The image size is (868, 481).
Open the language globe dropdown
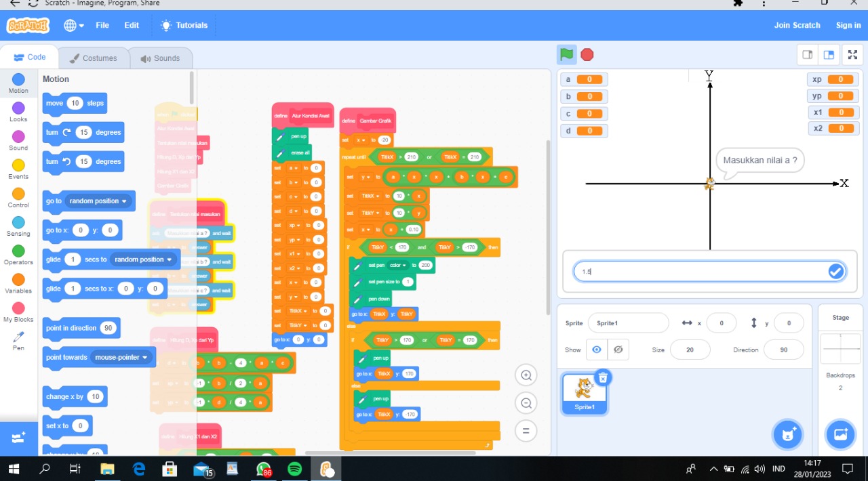click(74, 25)
